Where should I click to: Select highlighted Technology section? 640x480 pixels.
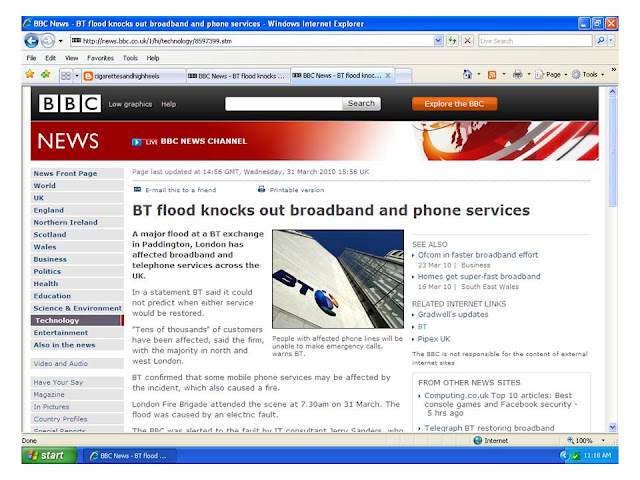[x=77, y=320]
